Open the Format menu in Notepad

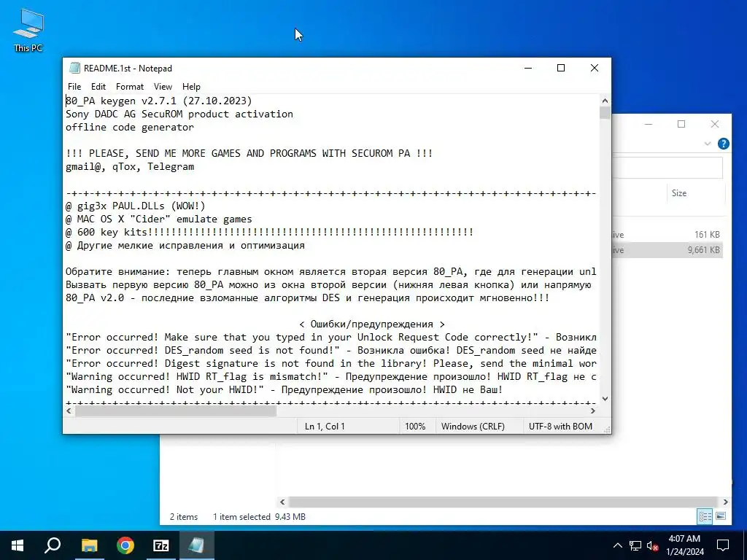coord(130,87)
